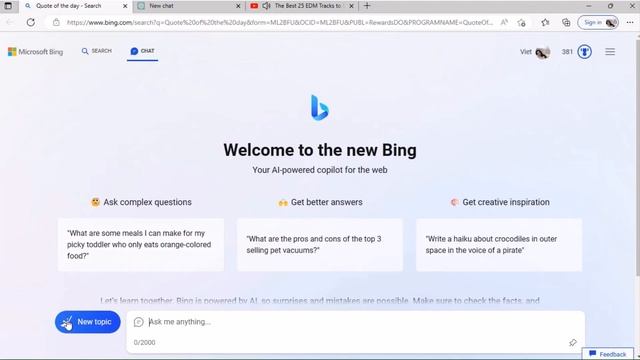The image size is (640, 360).
Task: Open the Favorites list
Action: pos(545,22)
